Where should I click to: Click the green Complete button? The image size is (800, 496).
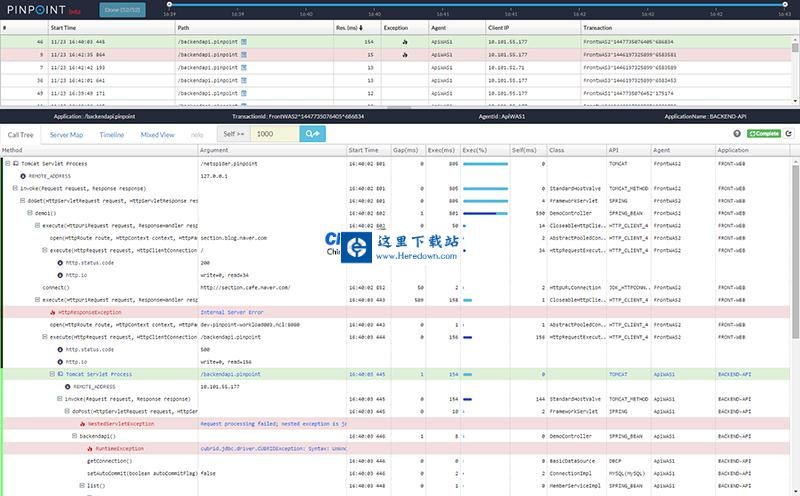pos(764,134)
